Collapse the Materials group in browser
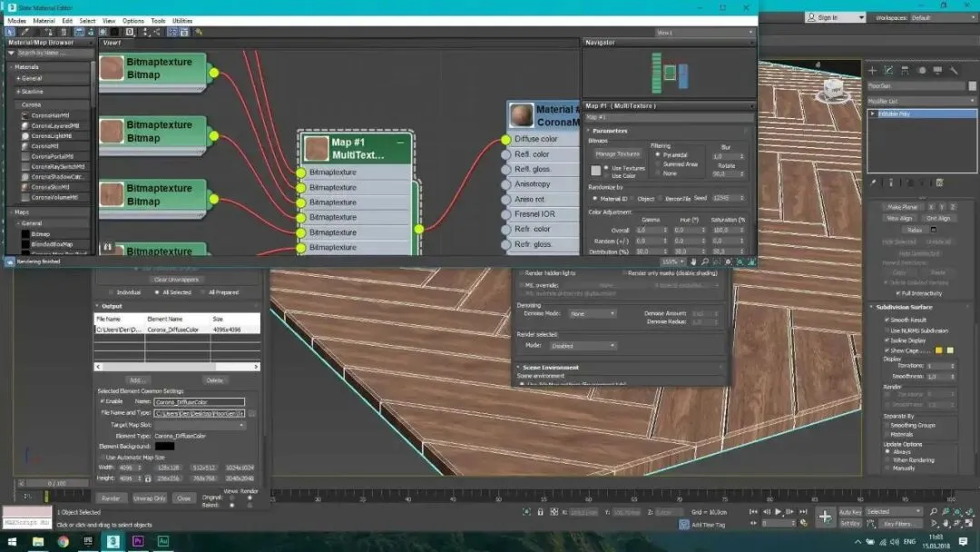 11,67
